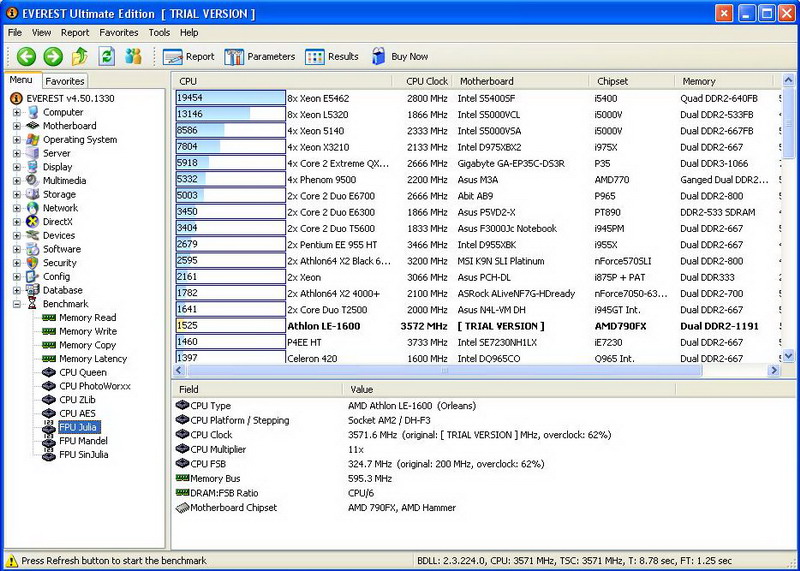Select FPU SinJulia benchmark

pyautogui.click(x=84, y=455)
